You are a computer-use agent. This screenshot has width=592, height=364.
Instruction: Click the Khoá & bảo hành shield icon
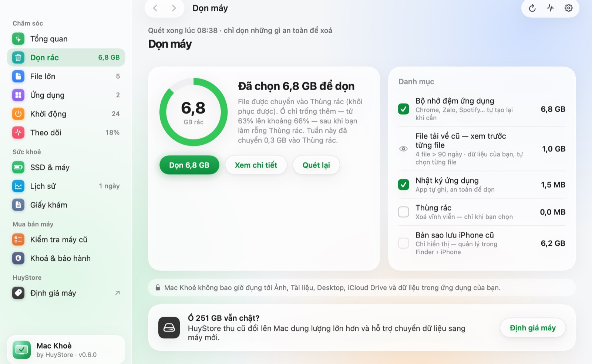tap(18, 258)
